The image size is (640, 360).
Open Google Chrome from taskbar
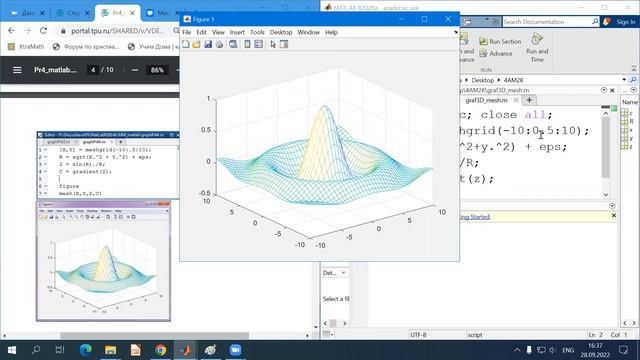[x=160, y=350]
